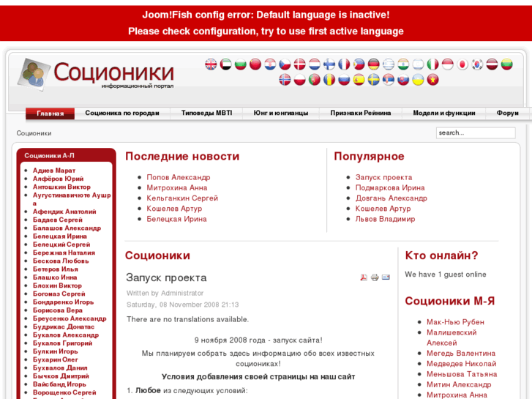Select the Japanese flag icon

(462, 64)
